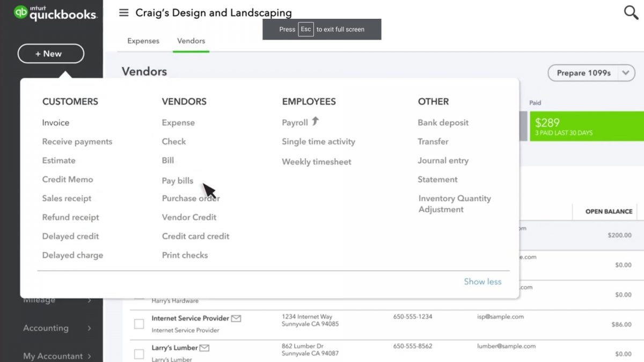Viewport: 644px width, 362px height.
Task: Choose Journal entry menu item
Action: (x=443, y=160)
